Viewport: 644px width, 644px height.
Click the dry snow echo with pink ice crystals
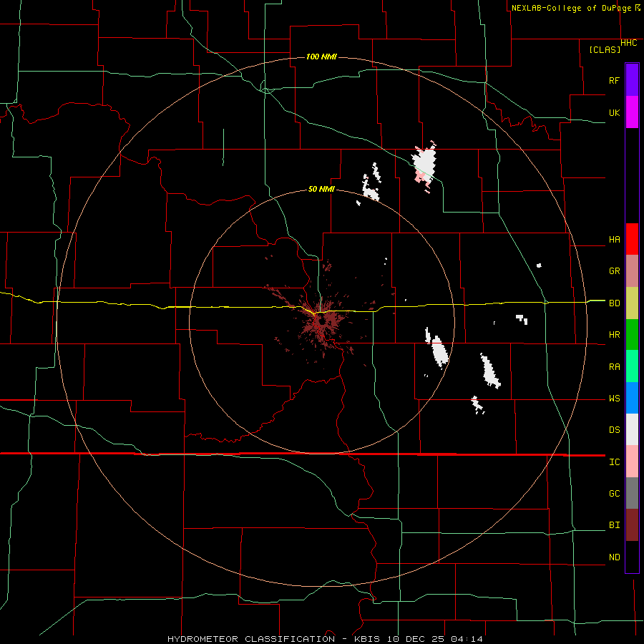coord(424,166)
